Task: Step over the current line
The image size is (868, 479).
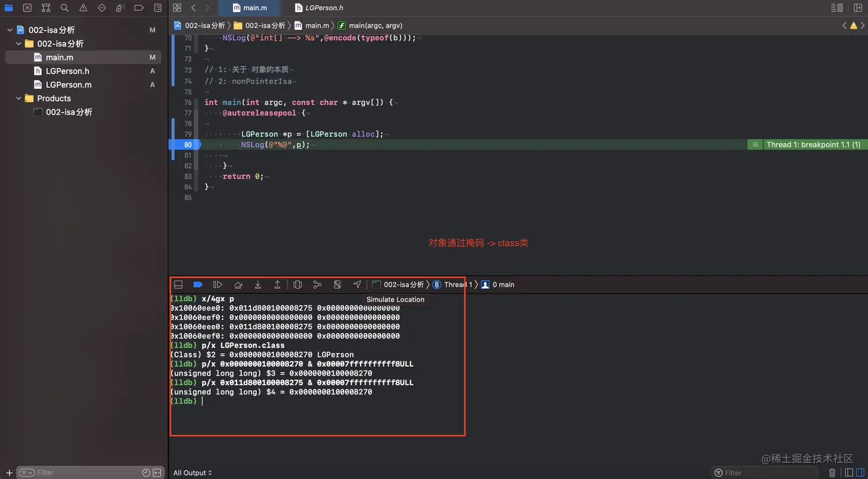Action: click(x=238, y=284)
